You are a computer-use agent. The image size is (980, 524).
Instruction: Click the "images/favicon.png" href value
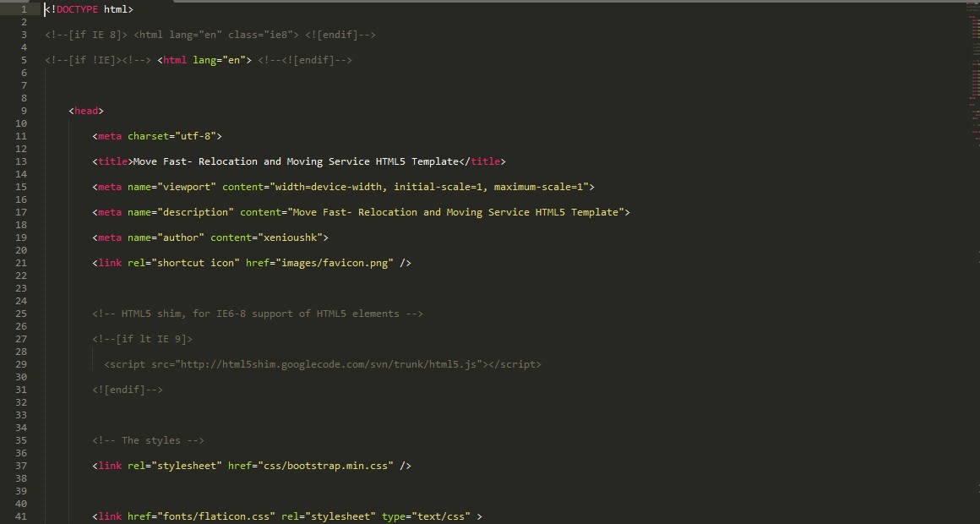(x=335, y=263)
